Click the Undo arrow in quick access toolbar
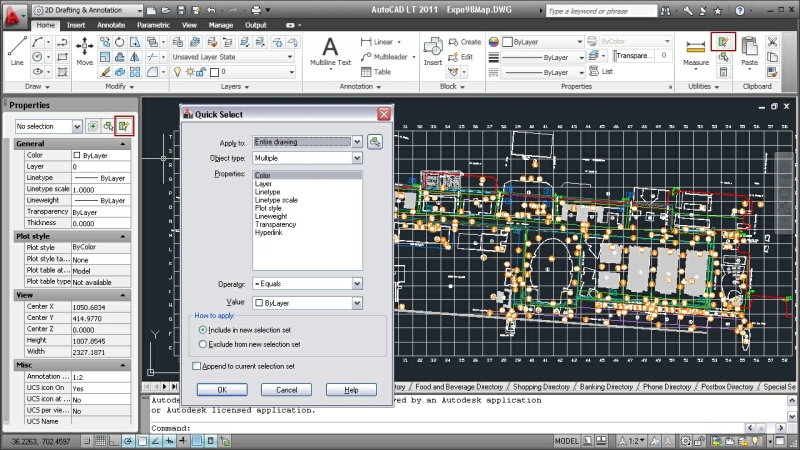 (x=211, y=10)
